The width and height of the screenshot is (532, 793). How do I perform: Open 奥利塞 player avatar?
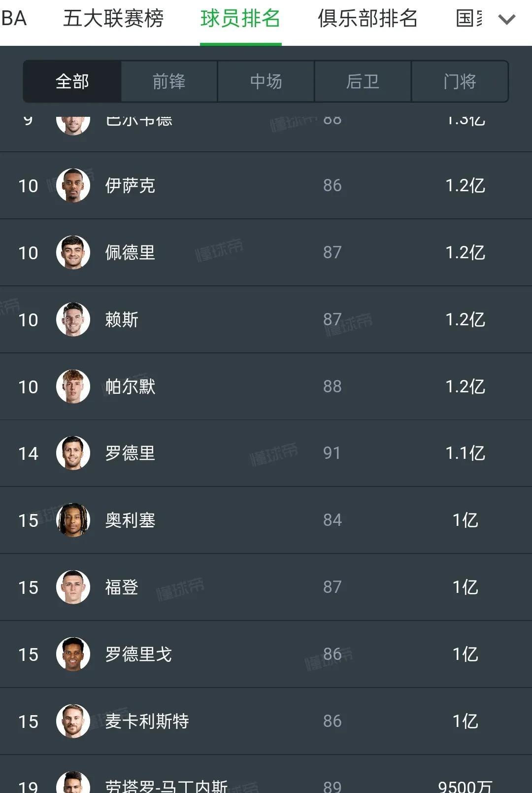[73, 520]
